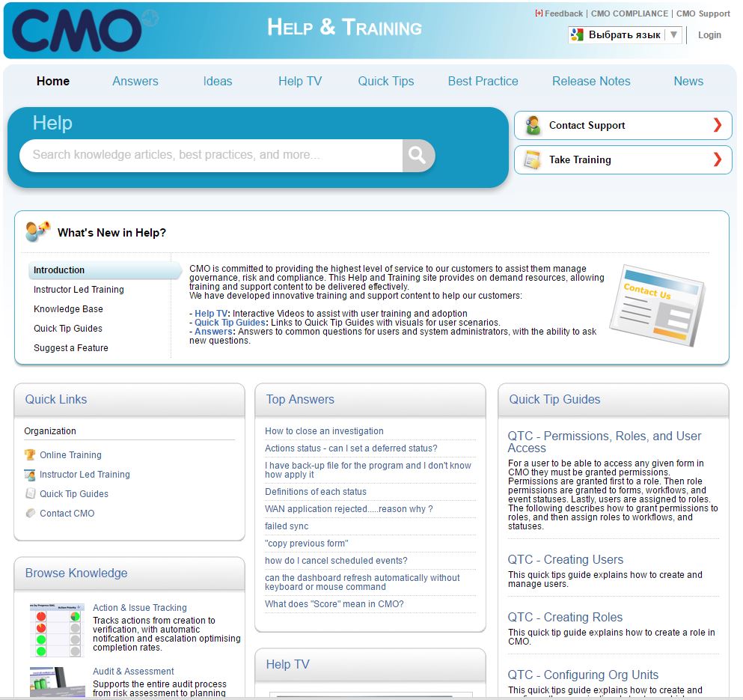Click the Feedback plus icon
Image resolution: width=743 pixels, height=700 pixels.
point(539,13)
